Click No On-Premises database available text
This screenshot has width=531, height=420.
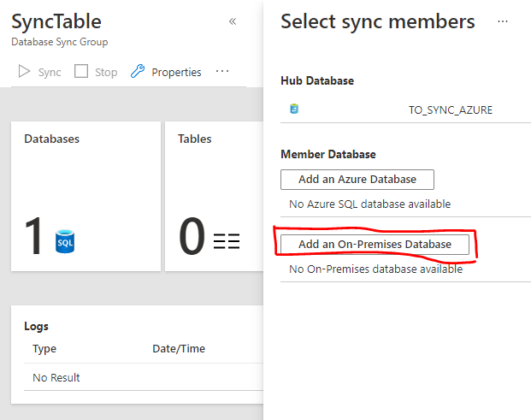pyautogui.click(x=376, y=269)
